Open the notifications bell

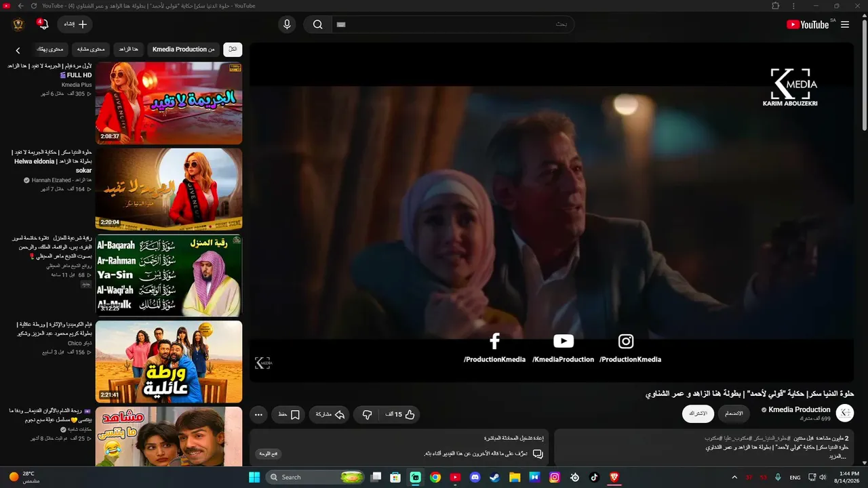click(x=43, y=24)
